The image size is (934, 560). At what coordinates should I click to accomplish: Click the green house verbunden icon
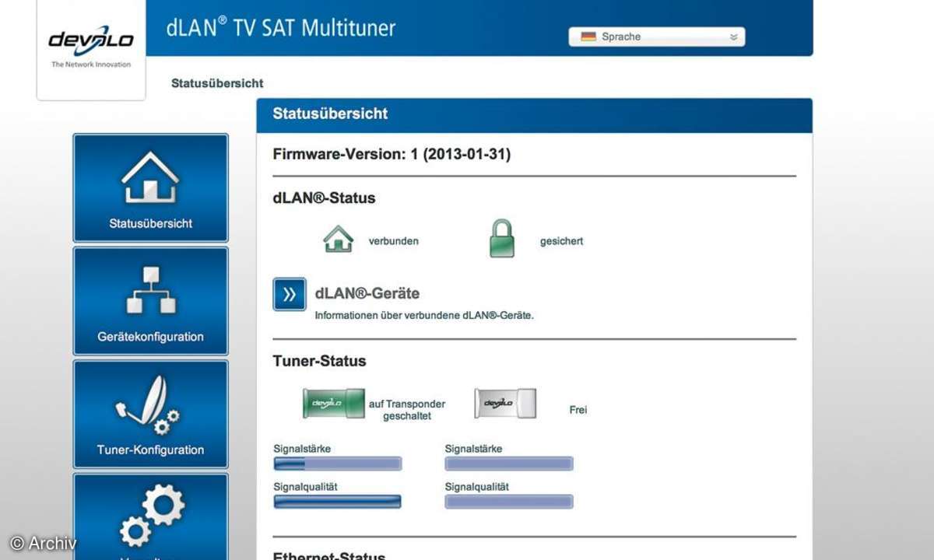click(x=338, y=239)
